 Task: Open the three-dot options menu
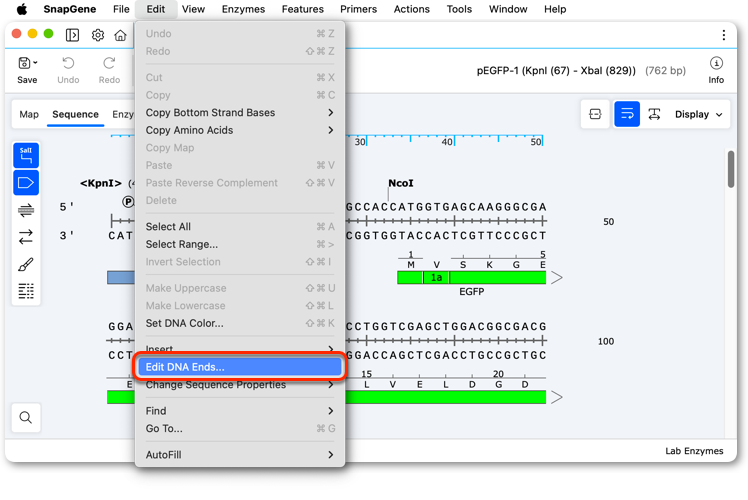724,35
